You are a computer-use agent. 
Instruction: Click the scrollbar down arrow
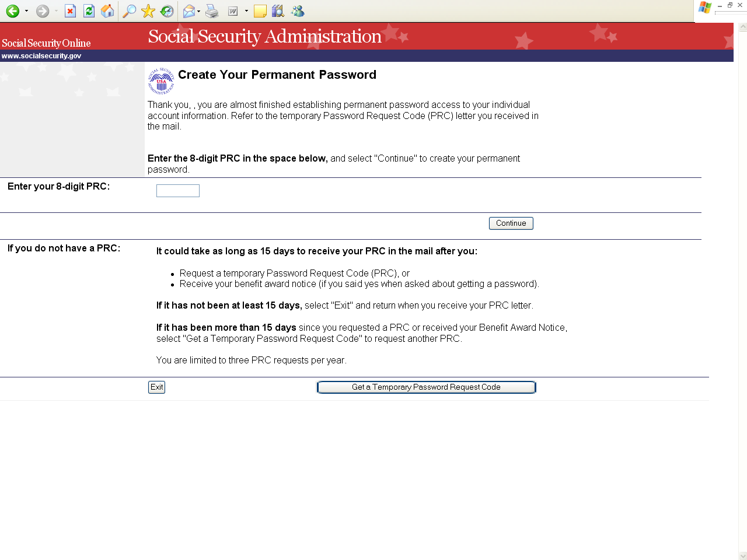pyautogui.click(x=743, y=556)
